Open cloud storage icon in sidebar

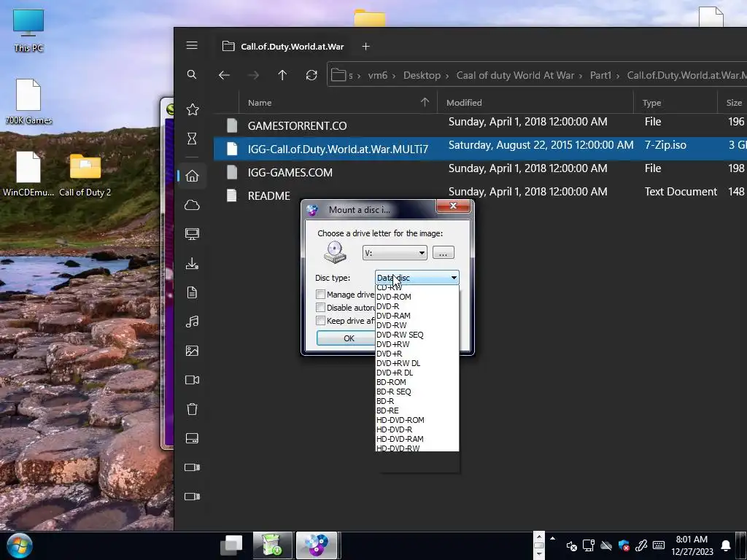[192, 205]
